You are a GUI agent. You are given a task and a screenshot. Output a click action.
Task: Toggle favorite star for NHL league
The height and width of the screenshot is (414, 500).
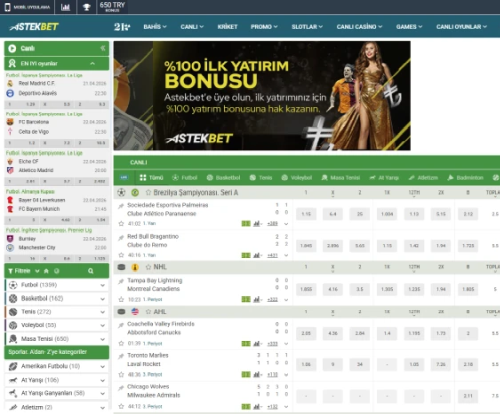[x=148, y=267]
